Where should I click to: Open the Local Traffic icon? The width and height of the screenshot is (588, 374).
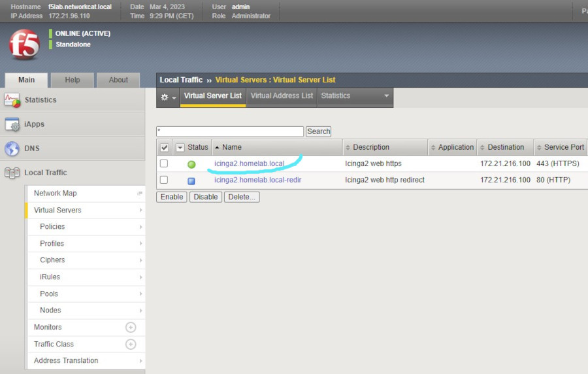[12, 173]
